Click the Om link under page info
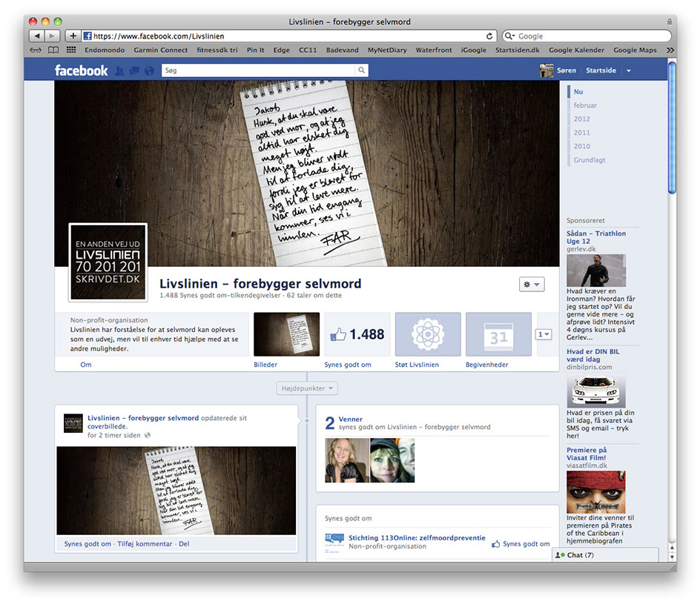The width and height of the screenshot is (700, 604). (x=86, y=365)
